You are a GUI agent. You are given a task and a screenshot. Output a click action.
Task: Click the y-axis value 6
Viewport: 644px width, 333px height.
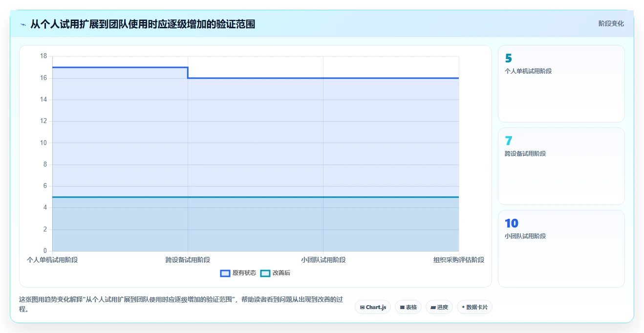click(45, 186)
